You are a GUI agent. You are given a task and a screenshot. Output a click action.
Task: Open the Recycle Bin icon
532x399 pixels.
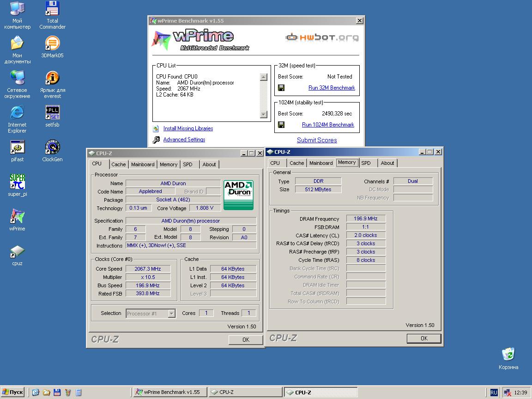coord(508,359)
